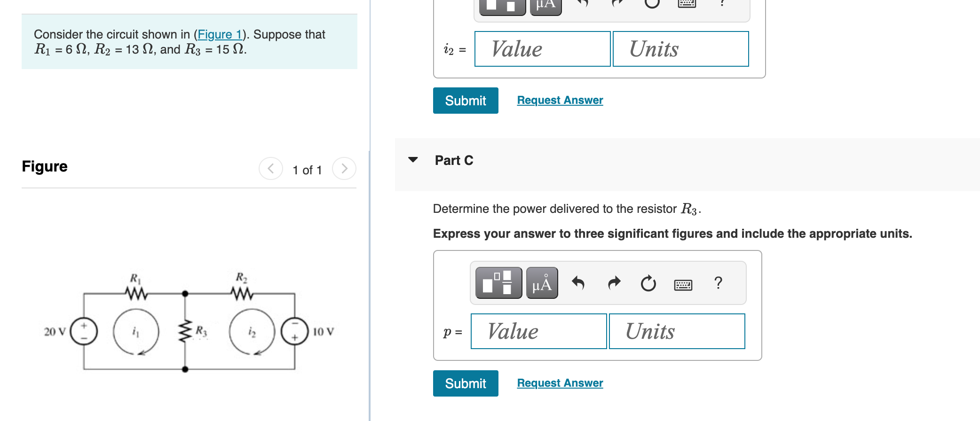The width and height of the screenshot is (980, 421).
Task: Submit the Part C power answer
Action: 465,383
